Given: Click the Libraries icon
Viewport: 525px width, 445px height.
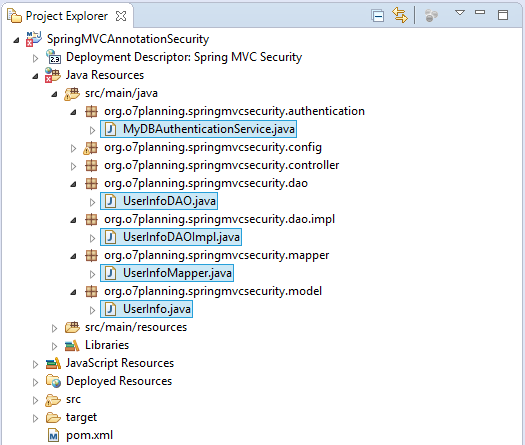Looking at the screenshot, I should click(x=72, y=345).
